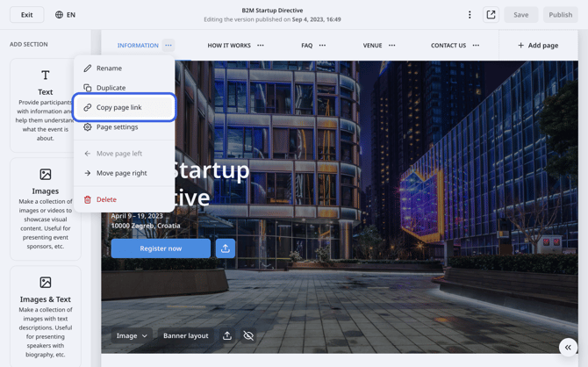The height and width of the screenshot is (367, 588).
Task: Switch to the Venue page tab
Action: coord(372,46)
